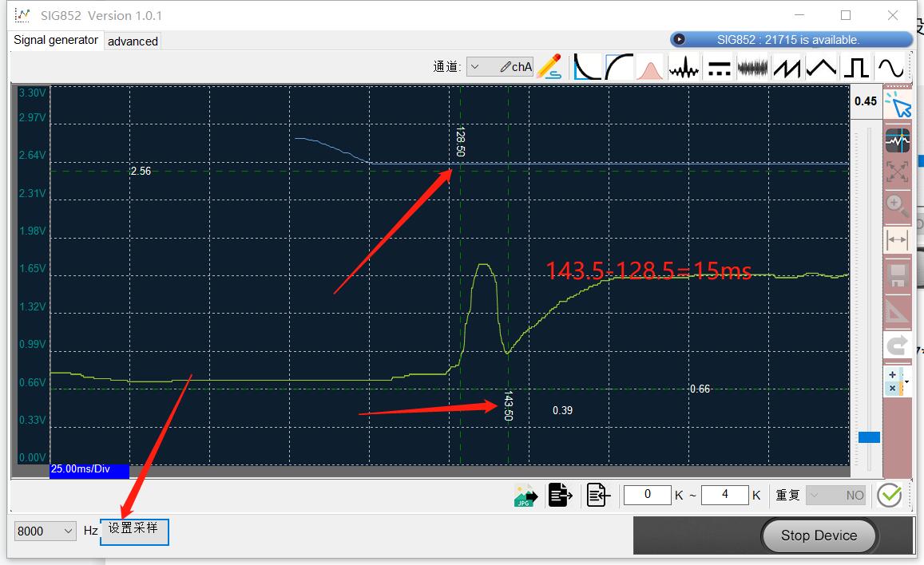Select the pointer cursor tool
This screenshot has height=565, width=924.
(898, 105)
